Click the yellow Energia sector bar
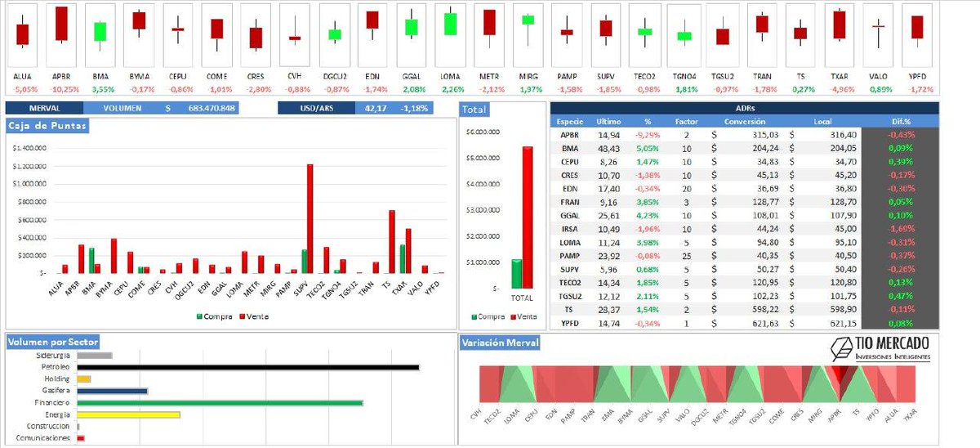Image resolution: width=980 pixels, height=448 pixels. [x=128, y=414]
